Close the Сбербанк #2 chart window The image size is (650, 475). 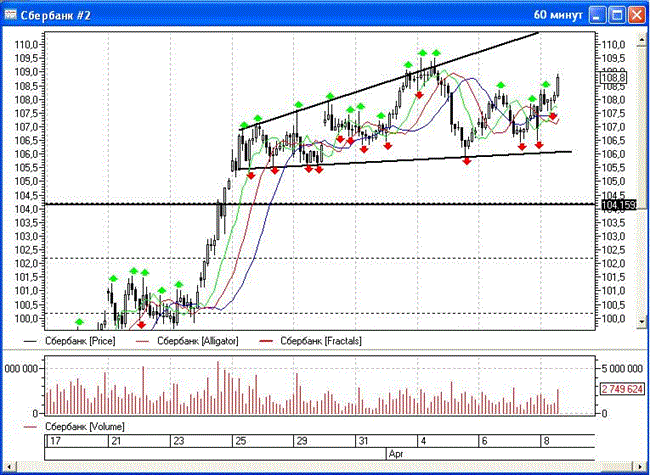coord(636,15)
